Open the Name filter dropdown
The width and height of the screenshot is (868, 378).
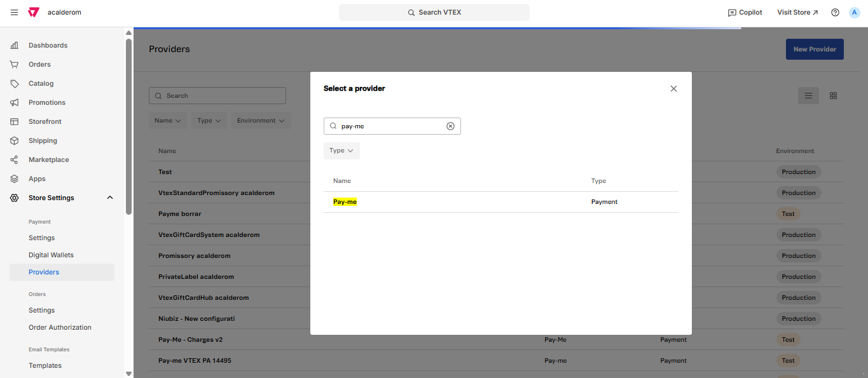click(x=168, y=121)
